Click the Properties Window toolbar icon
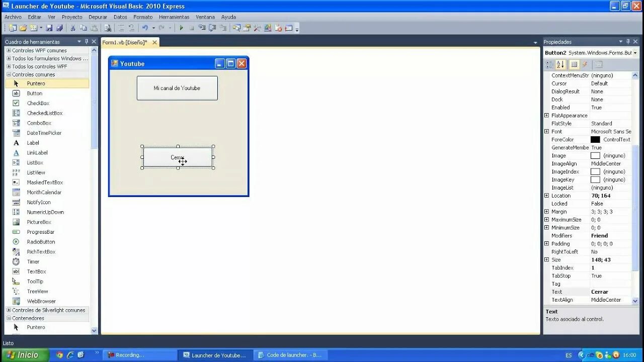 pyautogui.click(x=247, y=28)
